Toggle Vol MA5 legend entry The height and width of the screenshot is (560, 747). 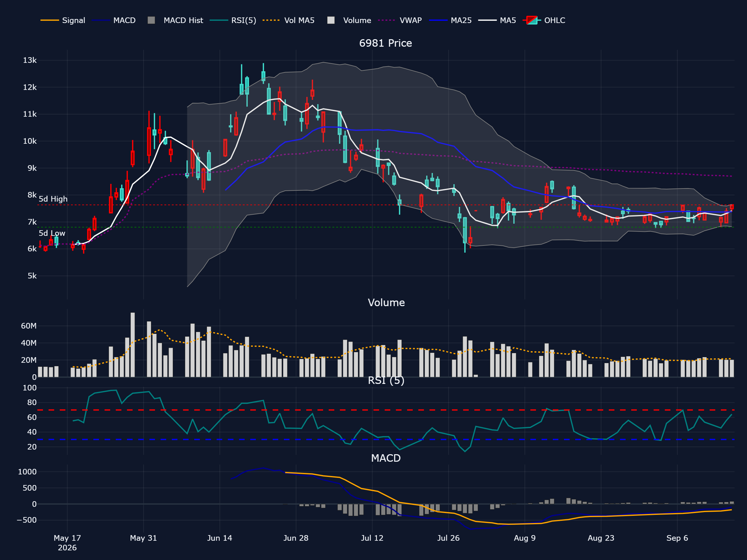(289, 20)
